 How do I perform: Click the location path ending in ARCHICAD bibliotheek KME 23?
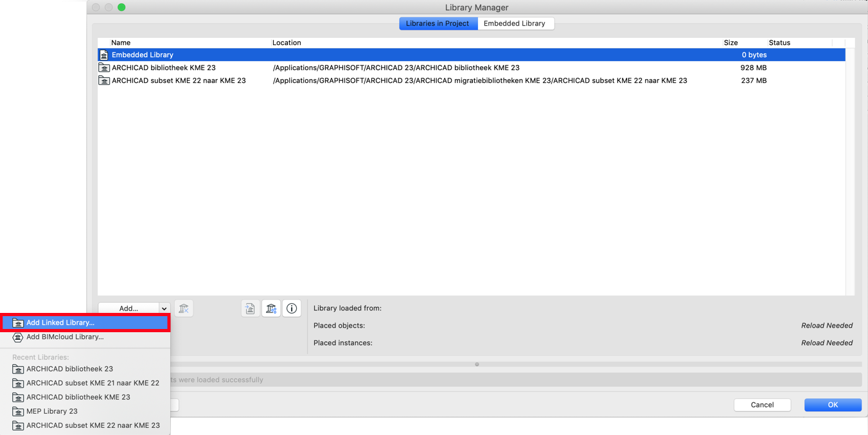point(396,67)
